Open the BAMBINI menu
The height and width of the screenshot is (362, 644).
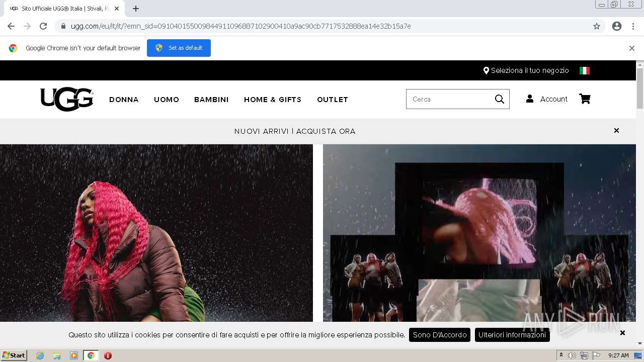tap(211, 100)
